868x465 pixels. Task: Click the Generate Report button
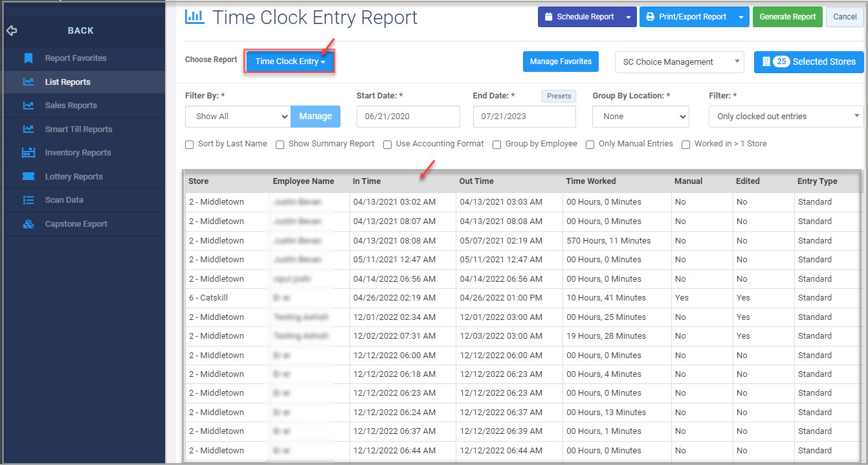(x=787, y=16)
